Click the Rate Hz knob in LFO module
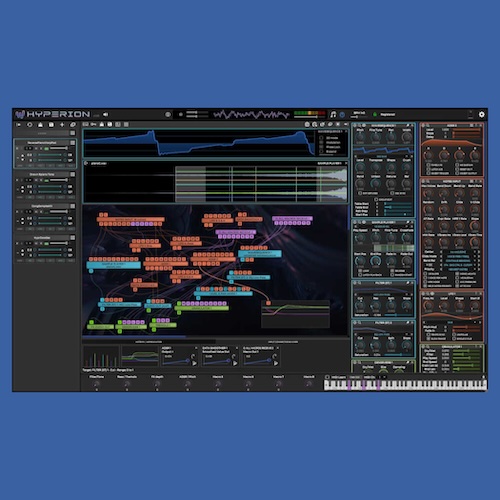Image resolution: width=500 pixels, height=500 pixels. 428,305
